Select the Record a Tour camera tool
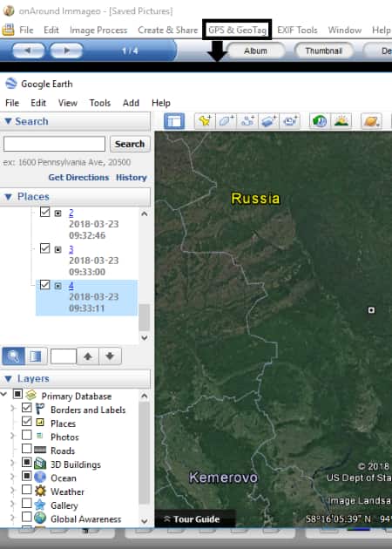Image resolution: width=392 pixels, height=549 pixels. pos(290,121)
